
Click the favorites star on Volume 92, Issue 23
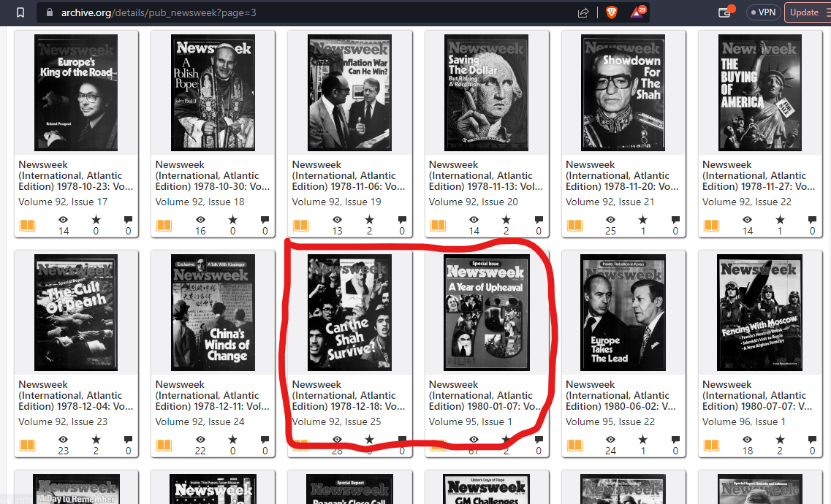[x=96, y=439]
